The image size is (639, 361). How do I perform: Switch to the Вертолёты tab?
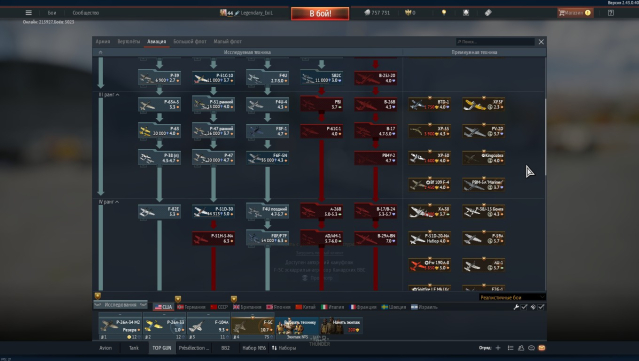(128, 42)
